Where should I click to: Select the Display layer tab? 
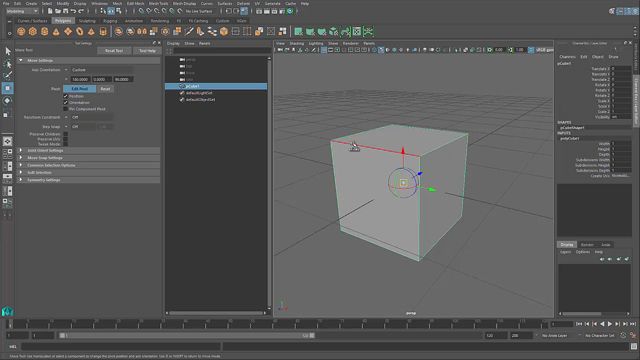point(567,244)
